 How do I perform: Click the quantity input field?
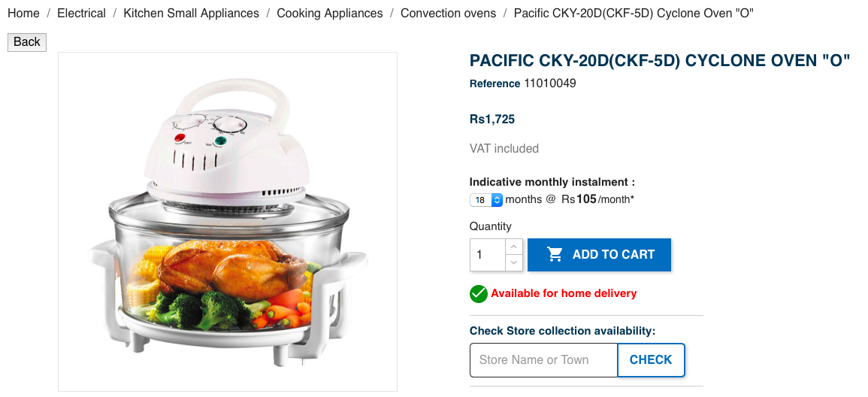coord(488,255)
